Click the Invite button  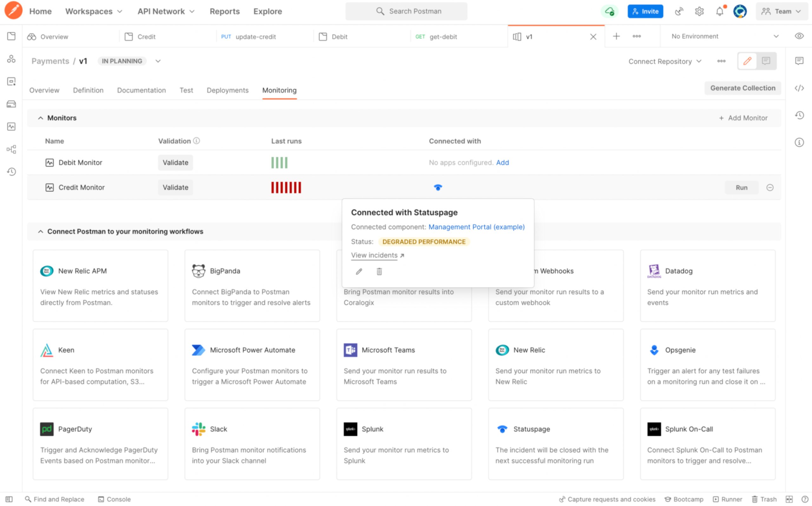click(645, 11)
